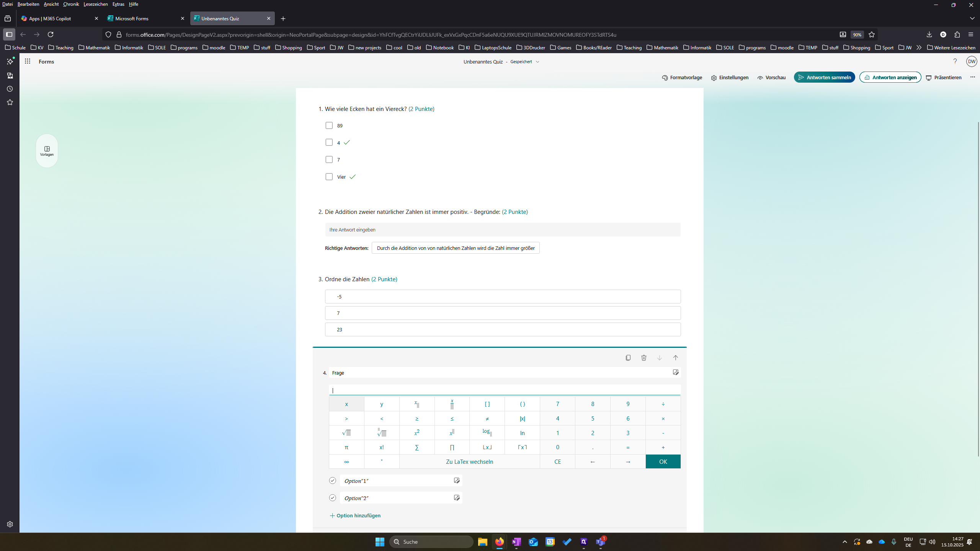Delete question 4 using the trash icon
The image size is (980, 551).
644,358
